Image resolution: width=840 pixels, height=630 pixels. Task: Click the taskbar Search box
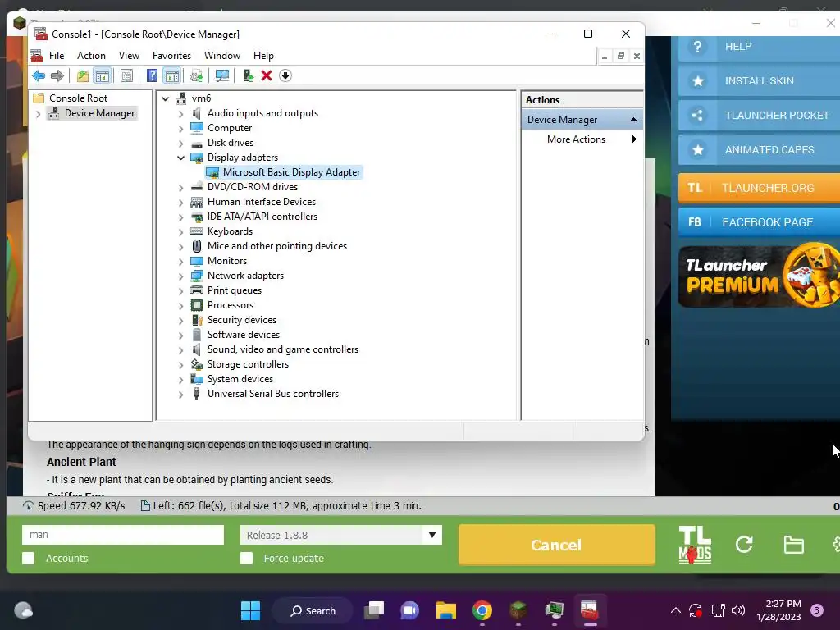click(x=313, y=610)
